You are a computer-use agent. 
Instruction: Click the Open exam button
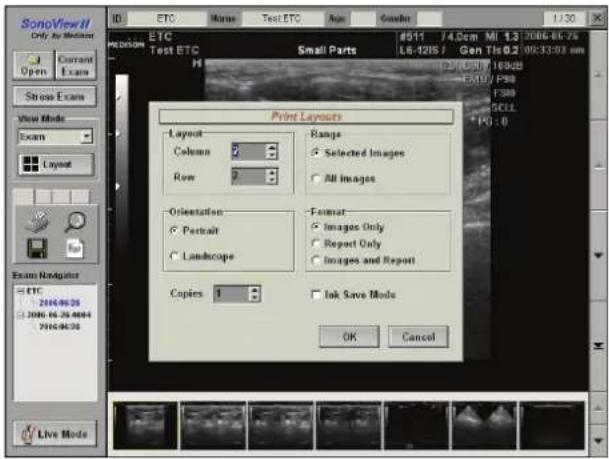(x=33, y=65)
